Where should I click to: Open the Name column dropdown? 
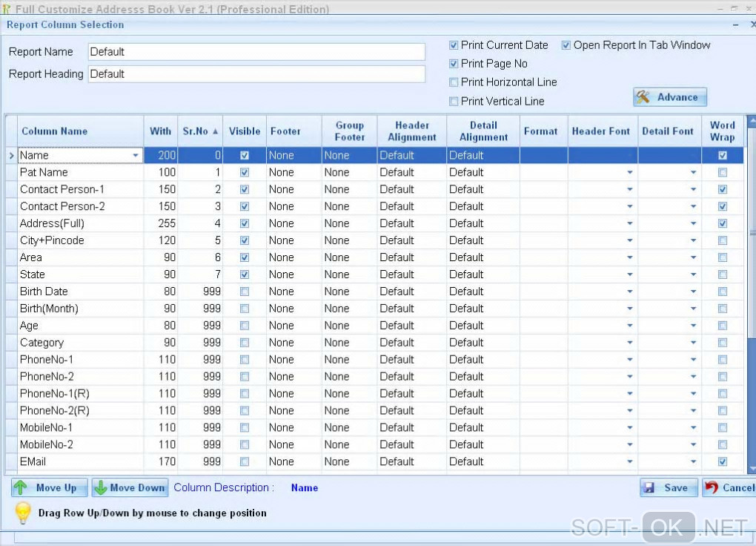tap(136, 156)
